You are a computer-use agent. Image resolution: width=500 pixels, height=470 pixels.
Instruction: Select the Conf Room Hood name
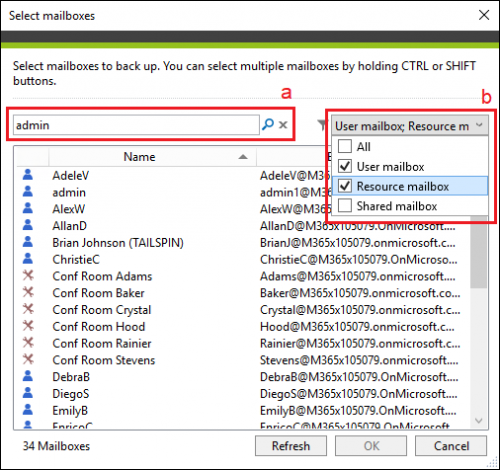click(x=99, y=326)
